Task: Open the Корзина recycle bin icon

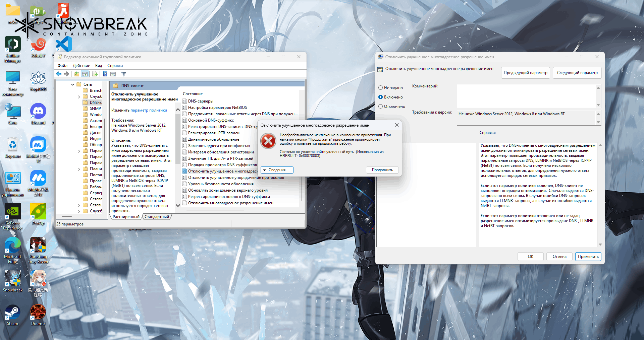Action: coord(13,147)
